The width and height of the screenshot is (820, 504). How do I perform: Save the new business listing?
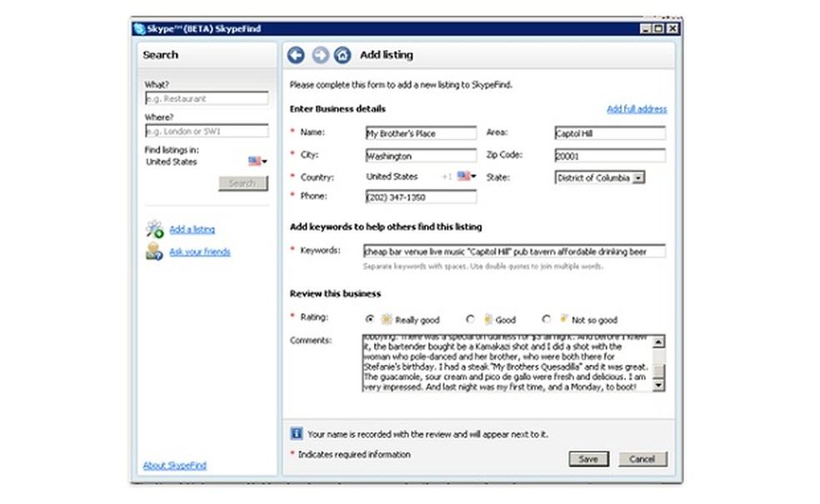coord(588,458)
